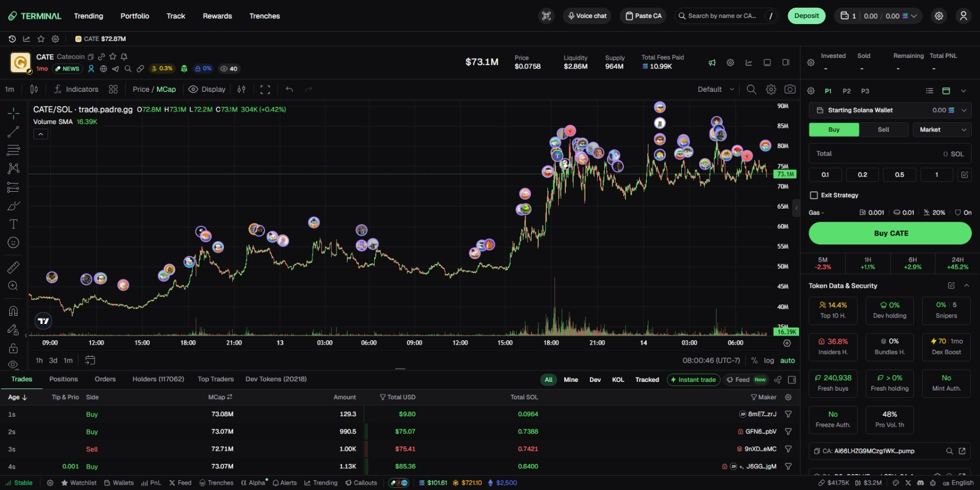The height and width of the screenshot is (490, 980).
Task: Select the 0.5 SOL quick amount
Action: [x=900, y=175]
